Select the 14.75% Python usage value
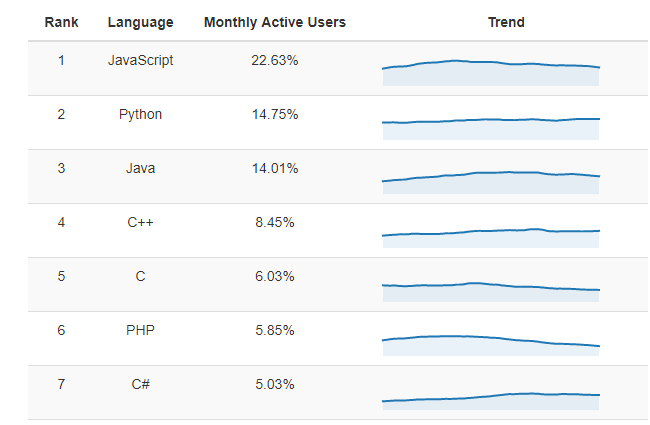 pos(275,114)
